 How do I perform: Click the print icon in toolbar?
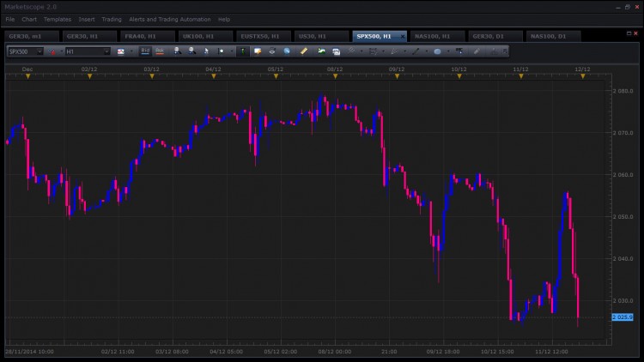pos(272,51)
